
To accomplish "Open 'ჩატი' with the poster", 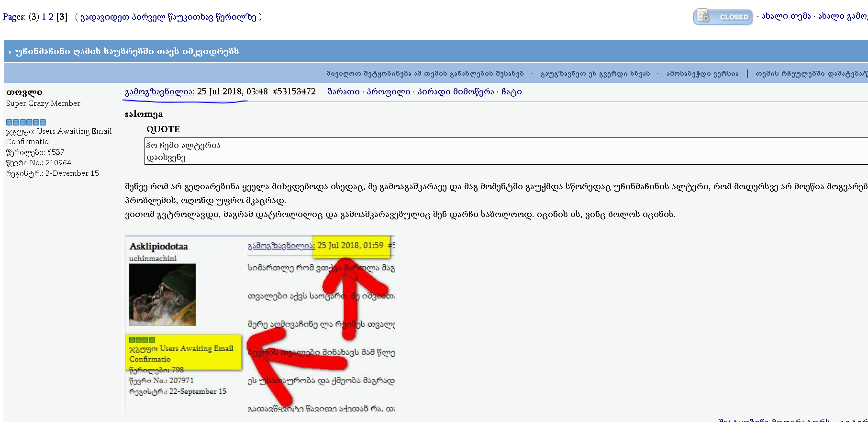I will [x=512, y=91].
